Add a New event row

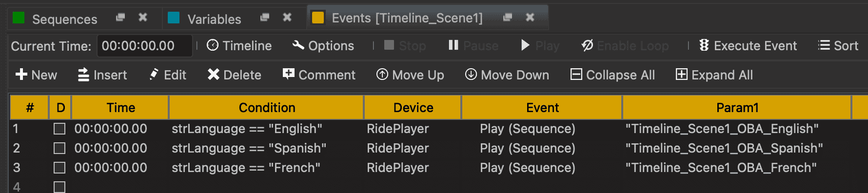[36, 75]
